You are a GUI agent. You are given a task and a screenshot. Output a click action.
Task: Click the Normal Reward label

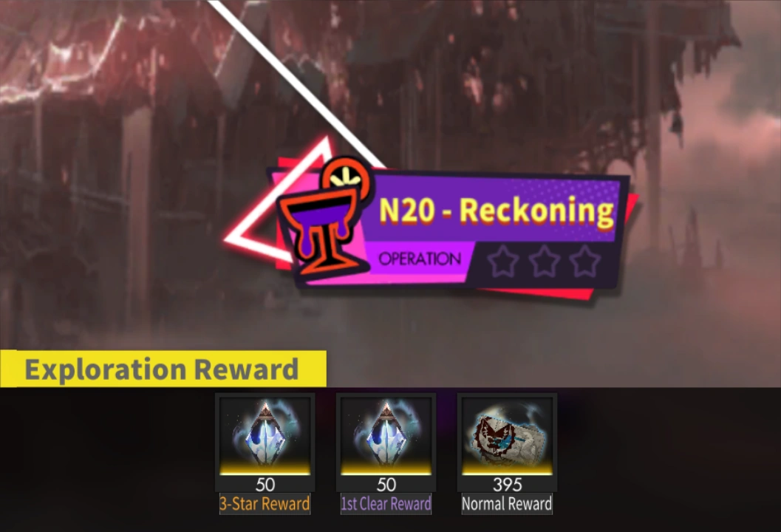(507, 504)
